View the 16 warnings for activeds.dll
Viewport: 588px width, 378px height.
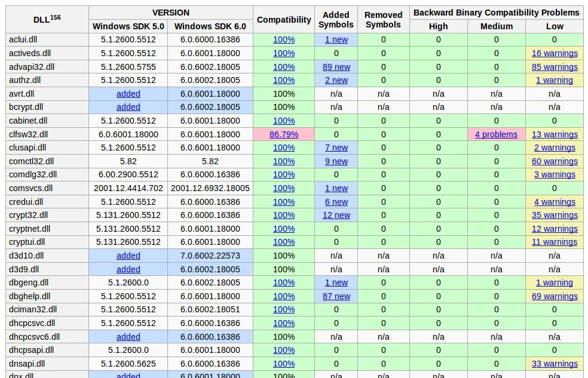(x=555, y=53)
